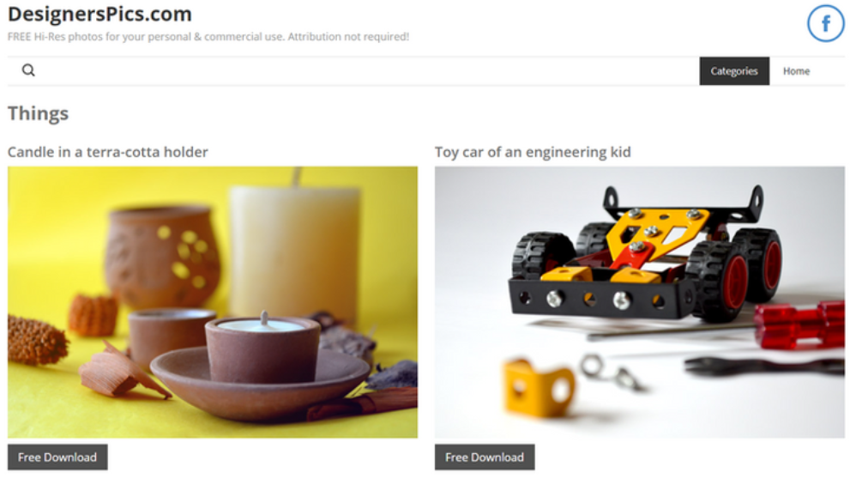The width and height of the screenshot is (868, 485).
Task: Click the black wrench in toy photo
Action: [x=764, y=367]
